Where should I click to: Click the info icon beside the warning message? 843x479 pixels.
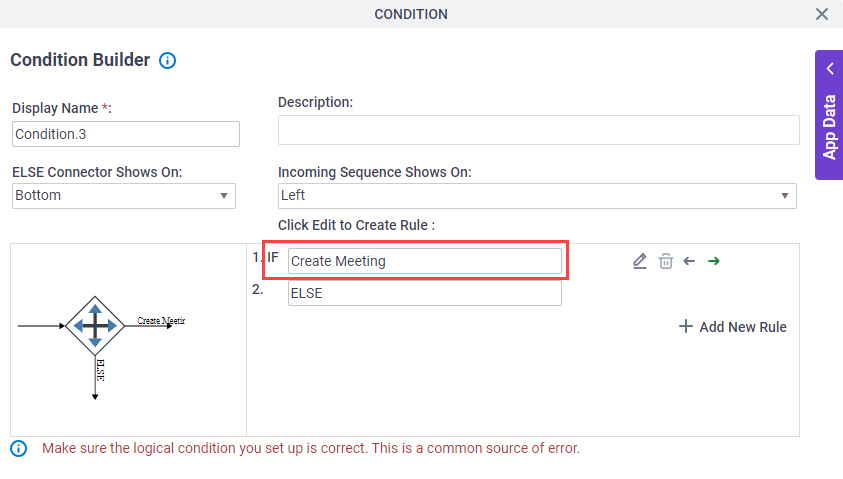19,448
